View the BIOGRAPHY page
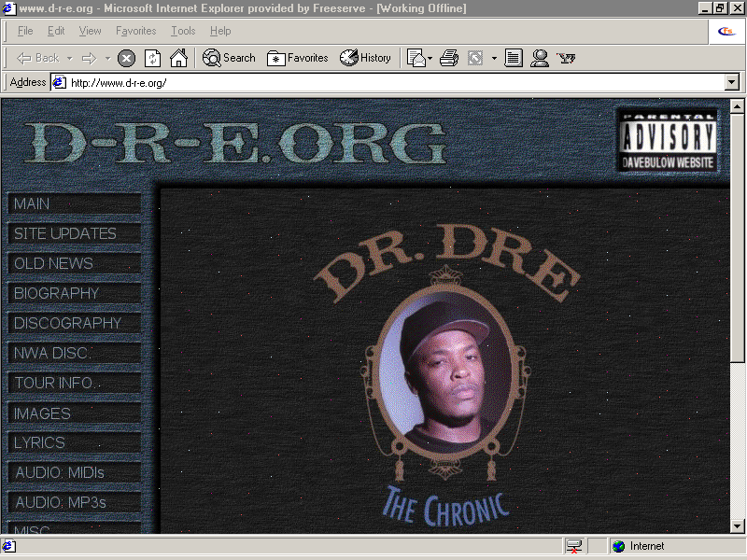The width and height of the screenshot is (747, 560). tap(75, 293)
